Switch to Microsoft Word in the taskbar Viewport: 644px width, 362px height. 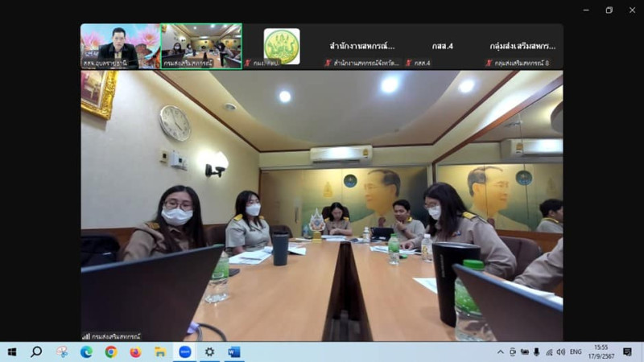[233, 352]
